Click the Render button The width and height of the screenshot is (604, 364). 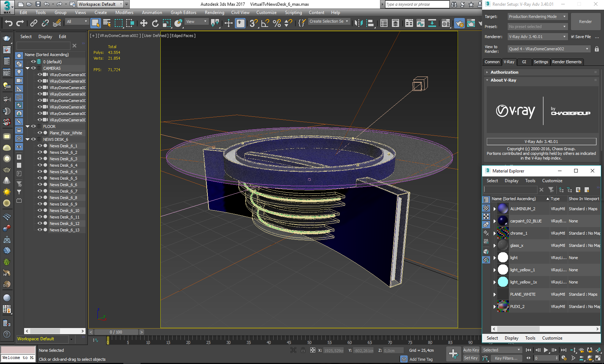pos(585,22)
